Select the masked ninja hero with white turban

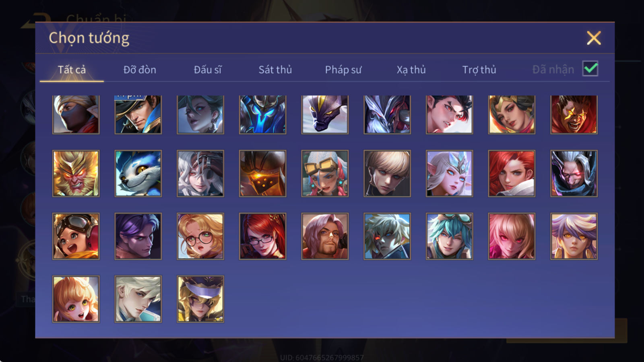point(76,114)
